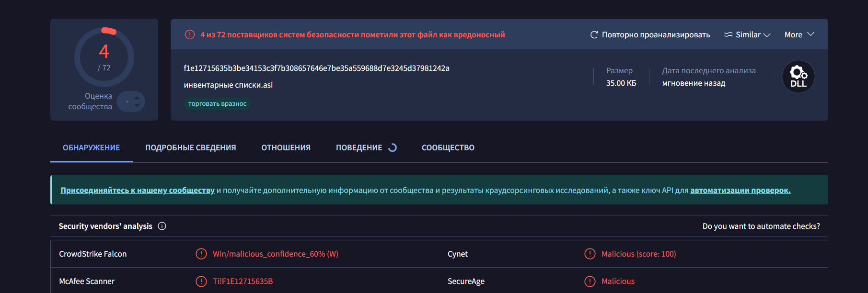Click the warning icon next to the McAfee Scanner result
Screen dimensions: 868x293
201,281
